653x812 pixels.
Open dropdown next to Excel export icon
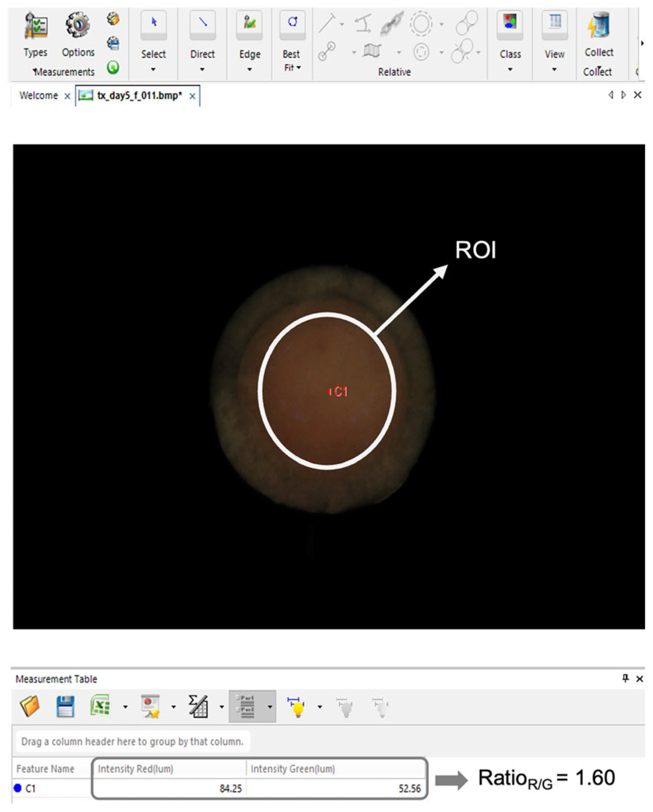pyautogui.click(x=125, y=707)
